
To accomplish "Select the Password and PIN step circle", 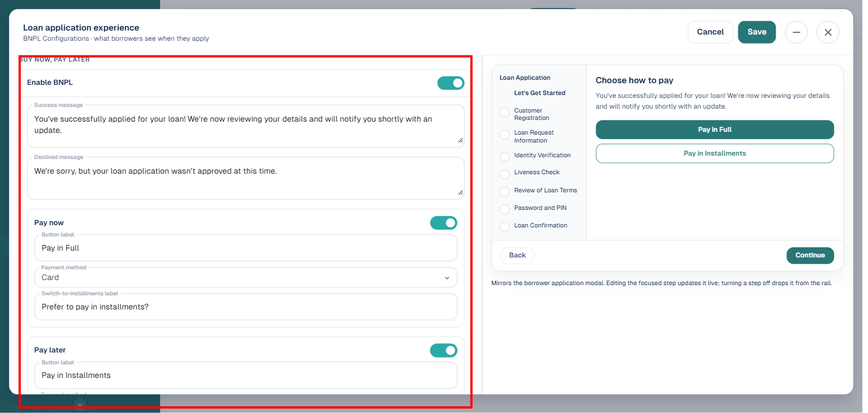I will click(505, 209).
